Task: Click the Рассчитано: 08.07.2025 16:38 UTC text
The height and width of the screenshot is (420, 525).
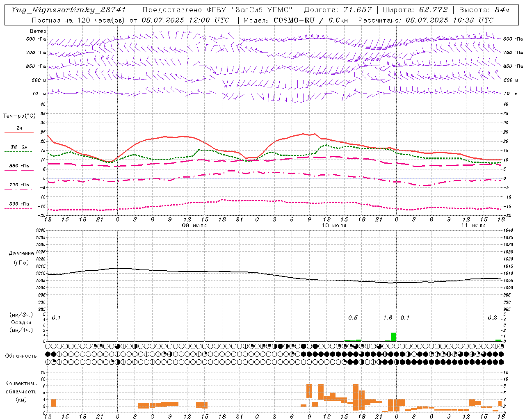Action: pyautogui.click(x=426, y=20)
